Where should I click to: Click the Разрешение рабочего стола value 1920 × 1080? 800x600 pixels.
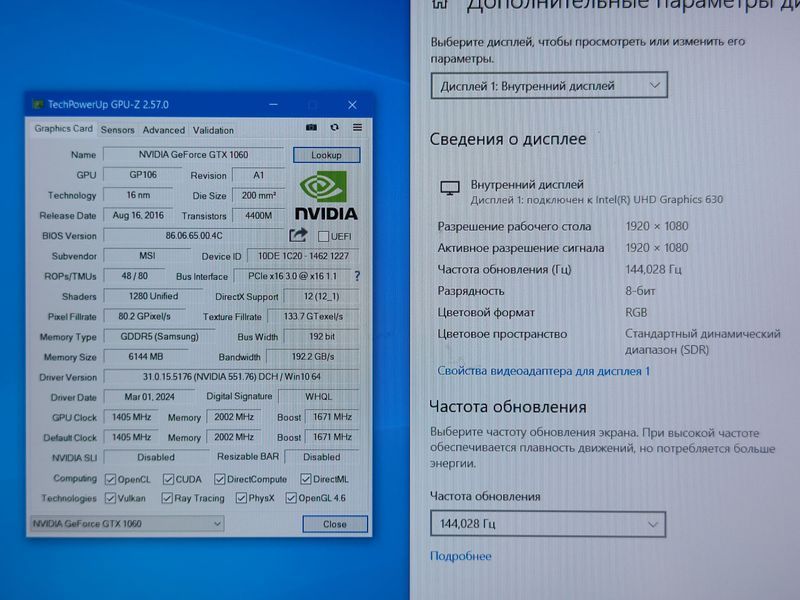pos(657,226)
